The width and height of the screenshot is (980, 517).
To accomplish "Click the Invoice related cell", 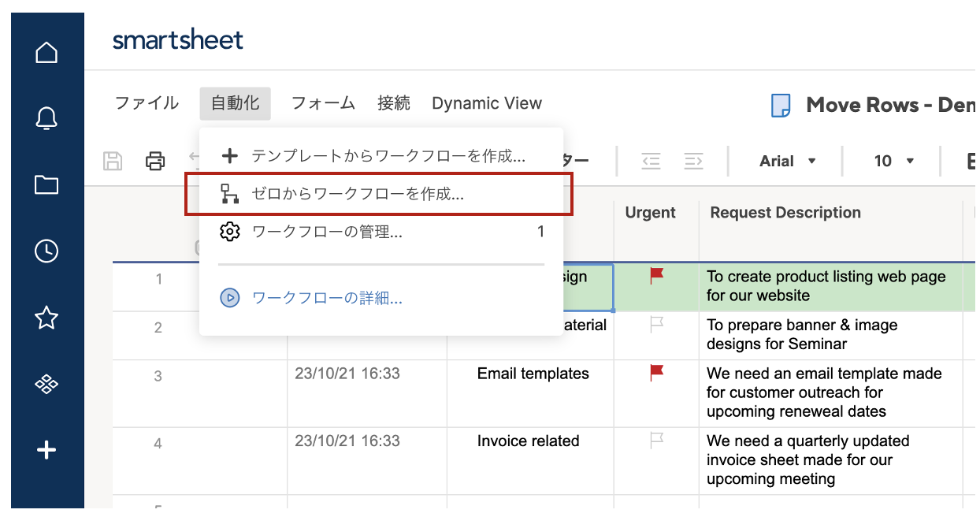I will pyautogui.click(x=530, y=461).
